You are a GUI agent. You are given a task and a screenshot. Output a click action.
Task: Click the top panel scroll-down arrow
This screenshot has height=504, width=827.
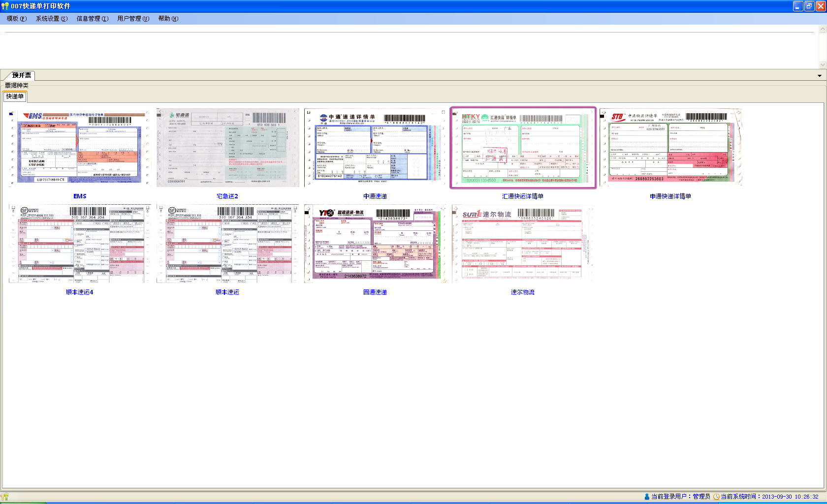[x=823, y=64]
